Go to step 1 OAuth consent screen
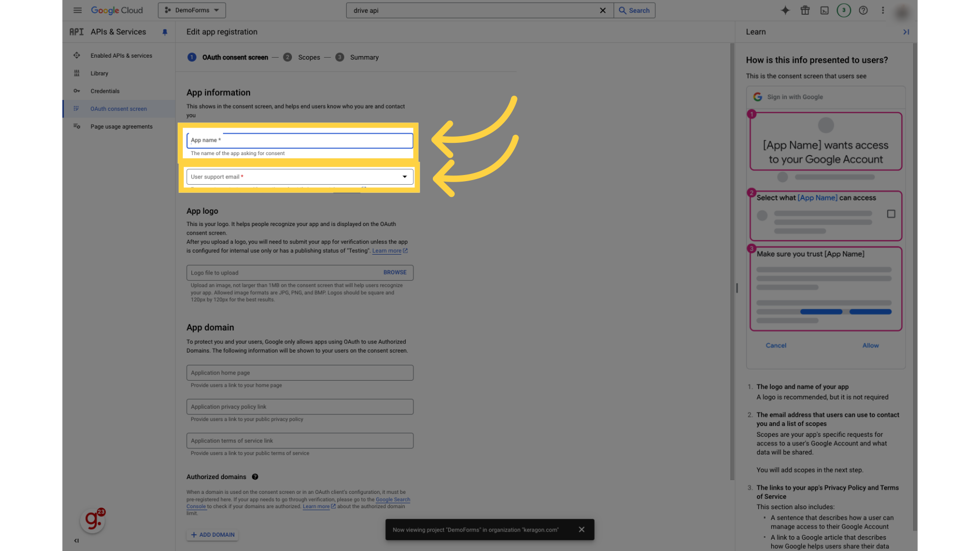This screenshot has height=551, width=980. pos(228,57)
